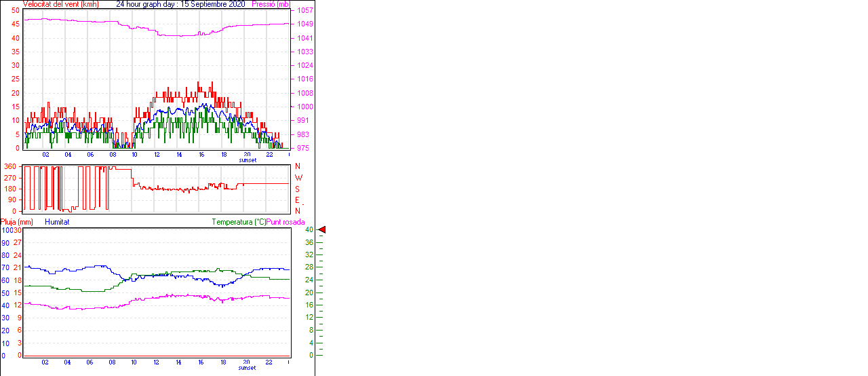This screenshot has height=376, width=868.
Task: Click the 1057 pressure axis value
Action: tap(304, 11)
